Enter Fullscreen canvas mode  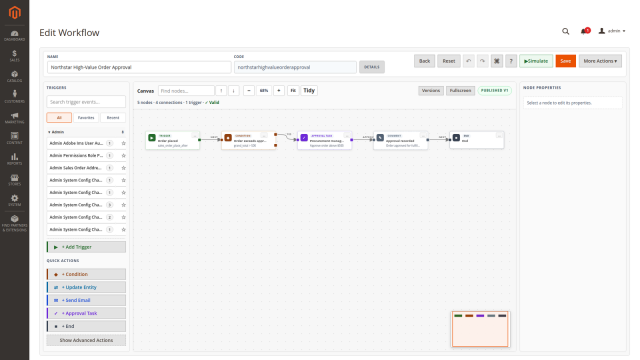tap(460, 91)
